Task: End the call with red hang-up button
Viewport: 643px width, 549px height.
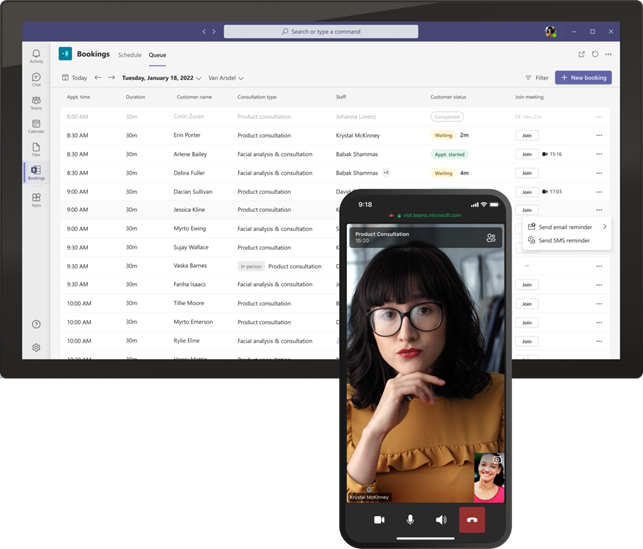Action: click(472, 520)
